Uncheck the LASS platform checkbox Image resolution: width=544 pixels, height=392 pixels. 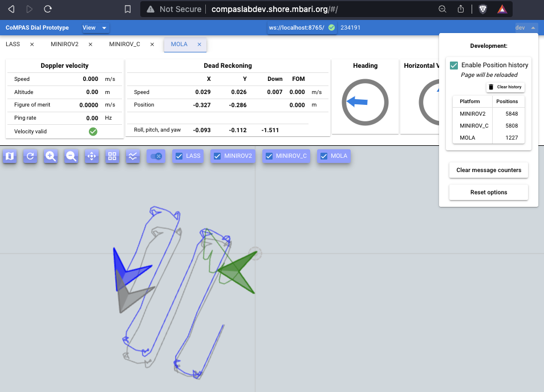[178, 156]
